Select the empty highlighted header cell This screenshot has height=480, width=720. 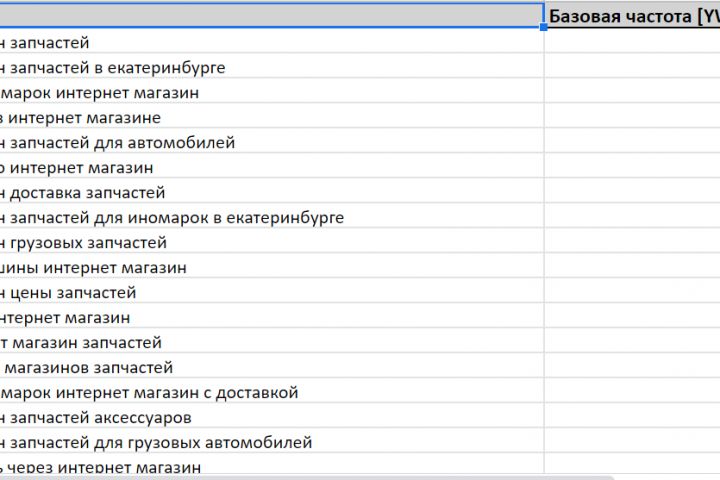point(270,16)
